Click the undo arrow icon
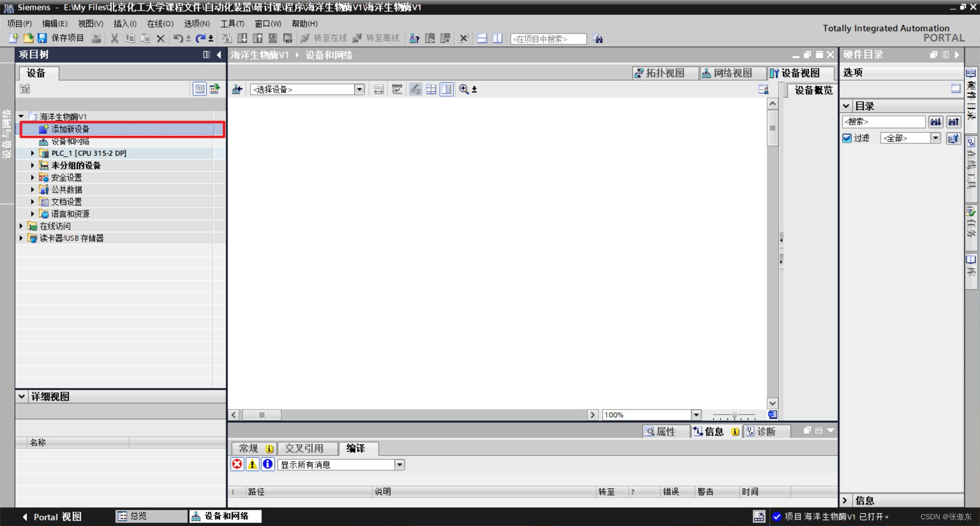 pos(178,38)
